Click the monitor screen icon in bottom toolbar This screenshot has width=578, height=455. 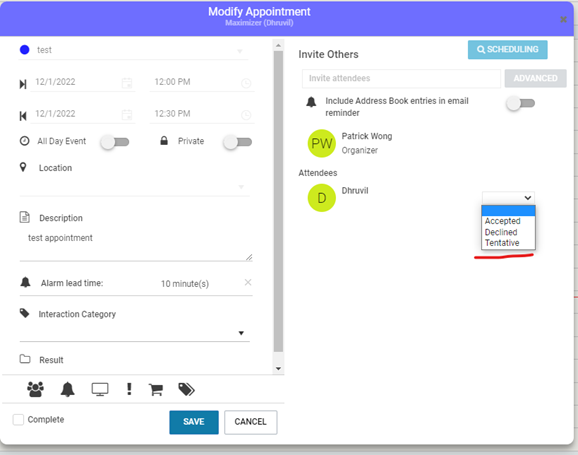coord(100,389)
